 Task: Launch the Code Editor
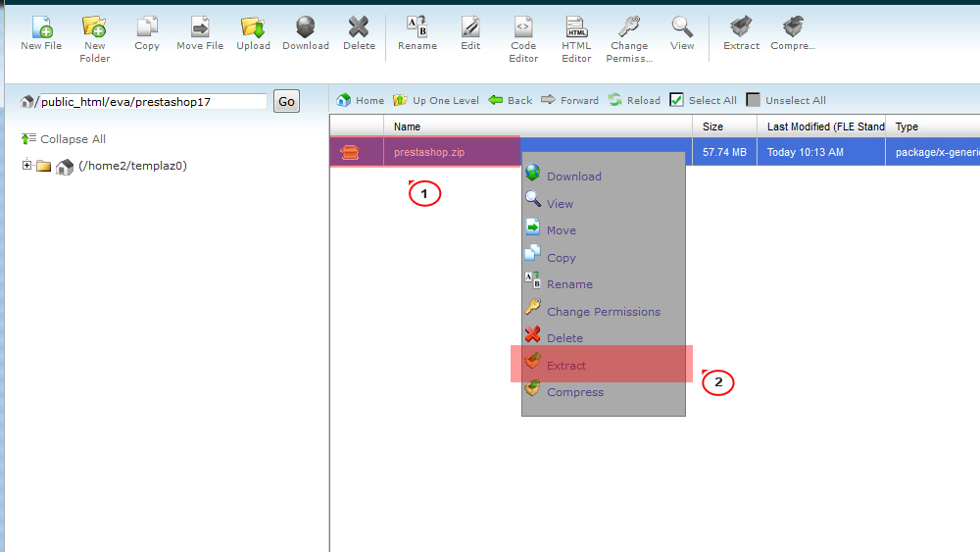tap(523, 39)
